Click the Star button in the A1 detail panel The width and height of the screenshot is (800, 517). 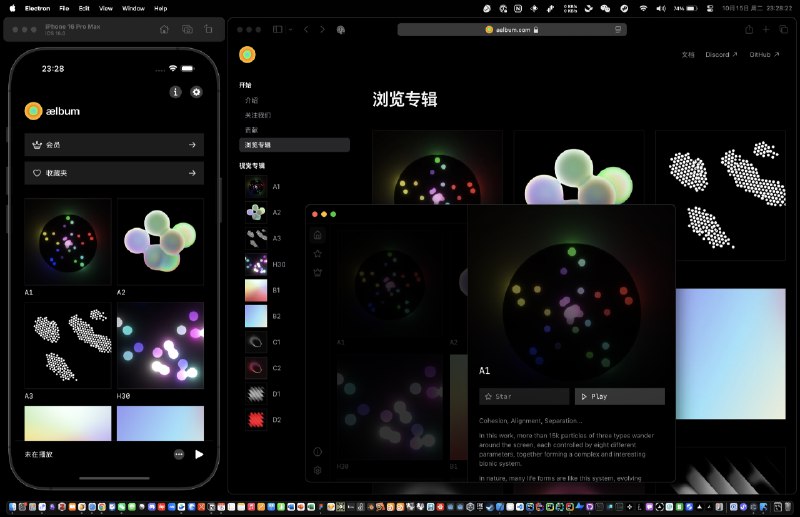(524, 397)
